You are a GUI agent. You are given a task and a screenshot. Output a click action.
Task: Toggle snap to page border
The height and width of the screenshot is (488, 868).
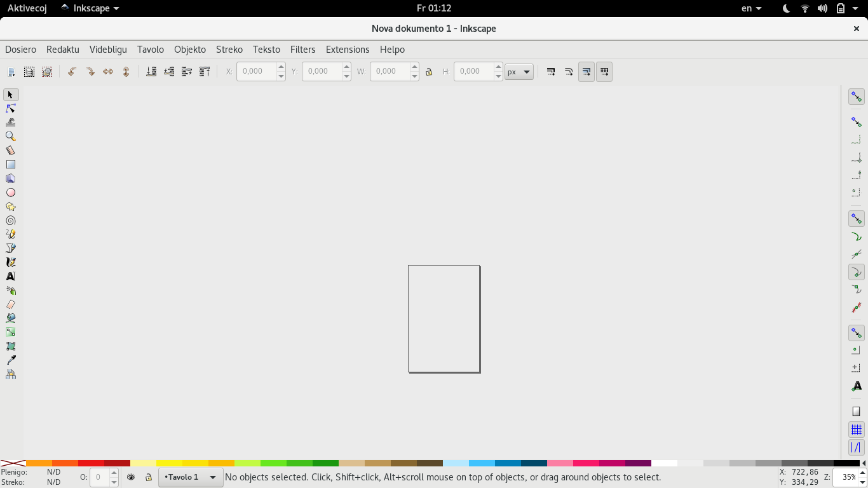(856, 412)
